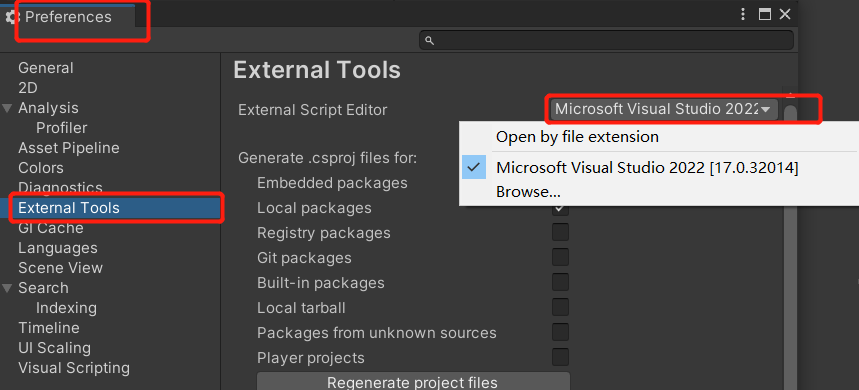Click Regenerate project files button
The height and width of the screenshot is (390, 859).
[x=413, y=381]
